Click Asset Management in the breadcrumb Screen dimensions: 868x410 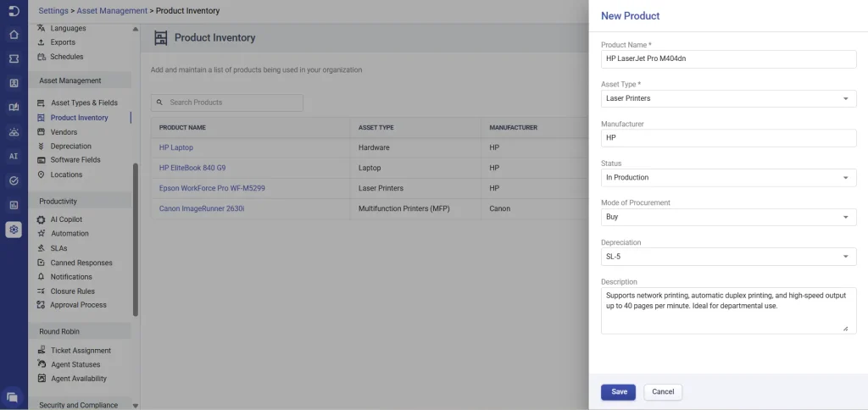[x=113, y=10]
